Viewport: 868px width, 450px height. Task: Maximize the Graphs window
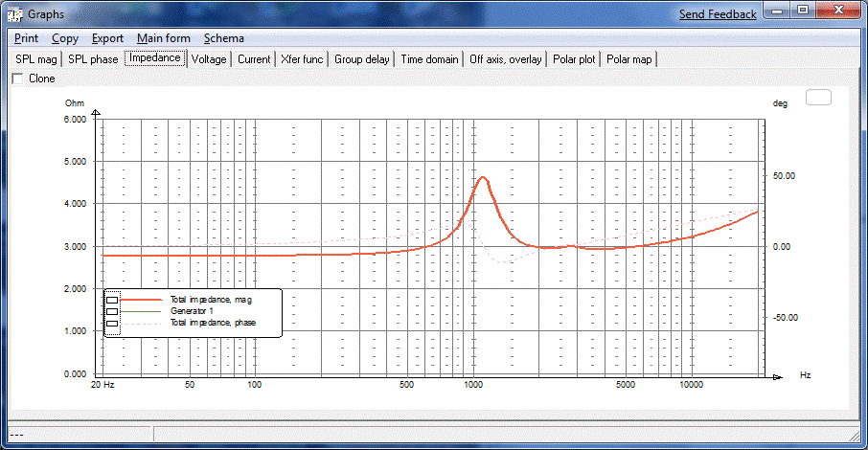coord(803,11)
